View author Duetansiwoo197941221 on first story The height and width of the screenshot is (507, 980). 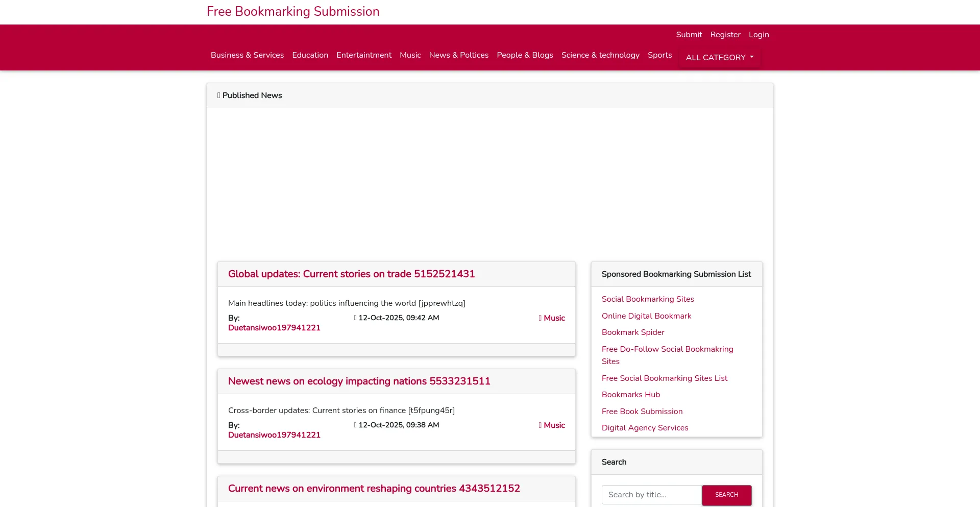(274, 328)
